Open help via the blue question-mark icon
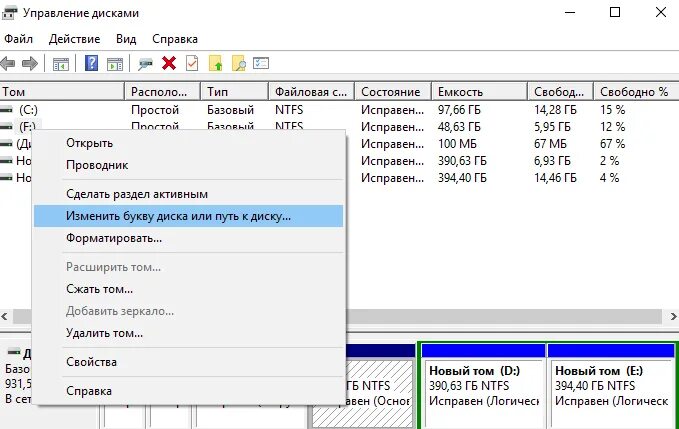The width and height of the screenshot is (679, 429). (91, 63)
